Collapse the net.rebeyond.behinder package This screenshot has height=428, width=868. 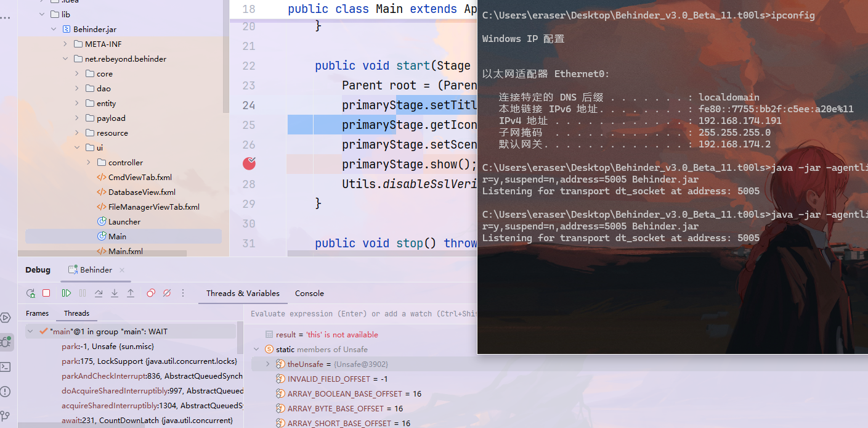tap(65, 59)
